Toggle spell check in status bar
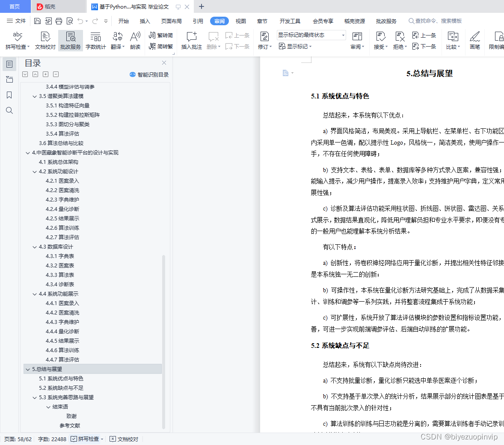Viewport: 504px width, 445px height. pos(85,439)
